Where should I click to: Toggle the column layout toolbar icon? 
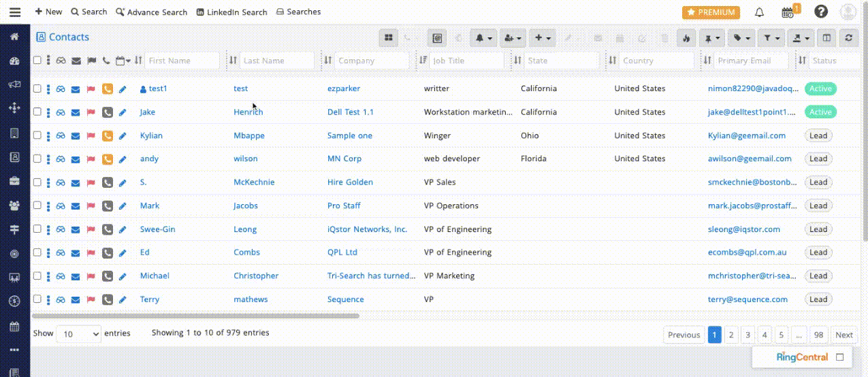click(x=826, y=38)
